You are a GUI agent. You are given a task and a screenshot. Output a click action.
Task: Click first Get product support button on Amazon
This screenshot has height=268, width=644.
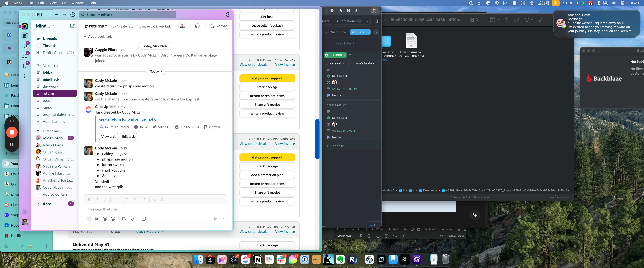click(x=267, y=78)
